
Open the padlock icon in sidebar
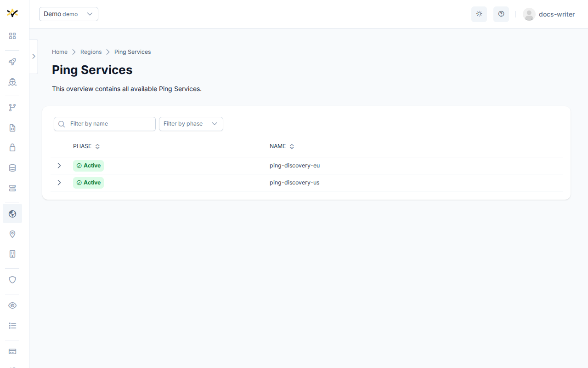pyautogui.click(x=12, y=148)
